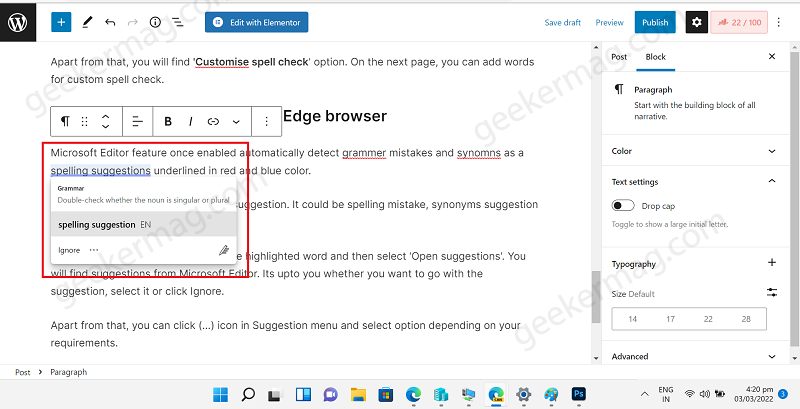Apply 'spelling suggestion' correction
Image resolution: width=800 pixels, height=409 pixels.
point(144,224)
